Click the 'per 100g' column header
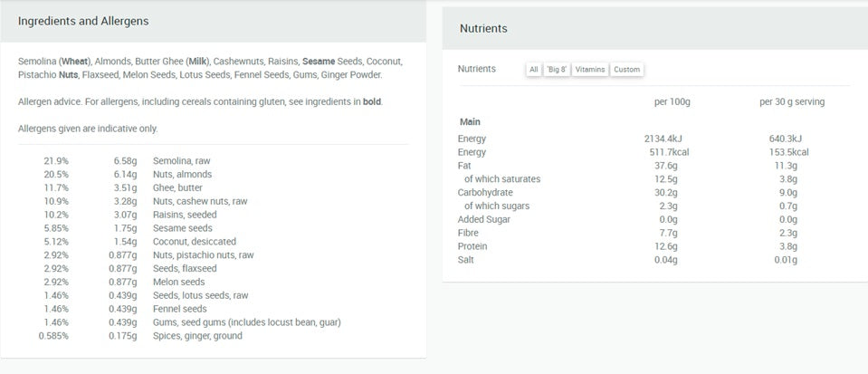 tap(672, 101)
